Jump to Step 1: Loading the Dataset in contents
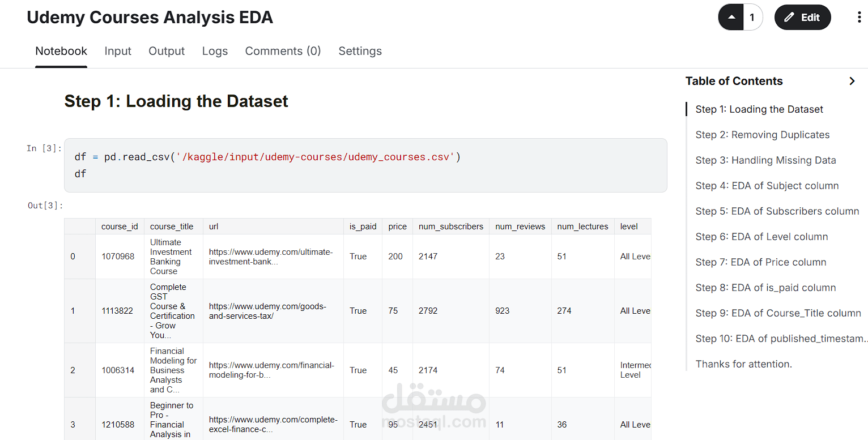 759,109
